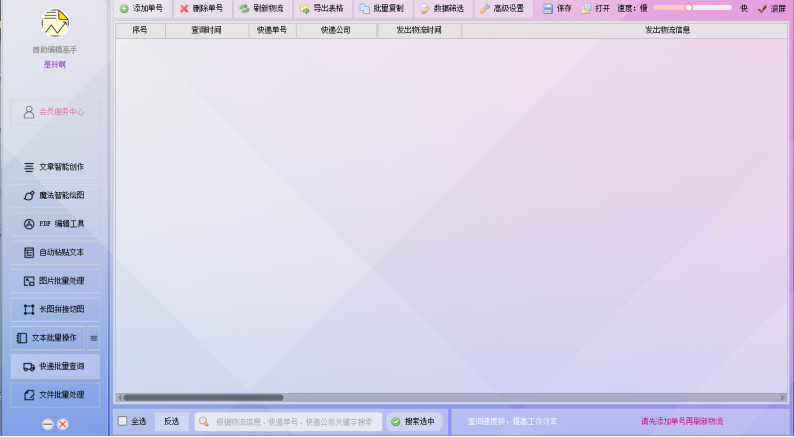The width and height of the screenshot is (794, 437).
Task: Click the 导出表格 export toolbar button
Action: pyautogui.click(x=322, y=9)
